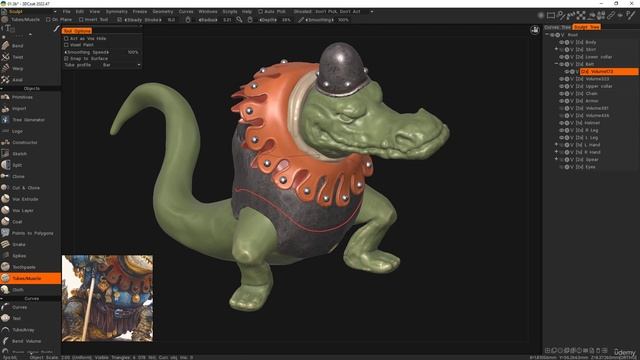Screen dimensions: 640x360
Task: Toggle the Invert Tool checkbox
Action: click(x=81, y=20)
